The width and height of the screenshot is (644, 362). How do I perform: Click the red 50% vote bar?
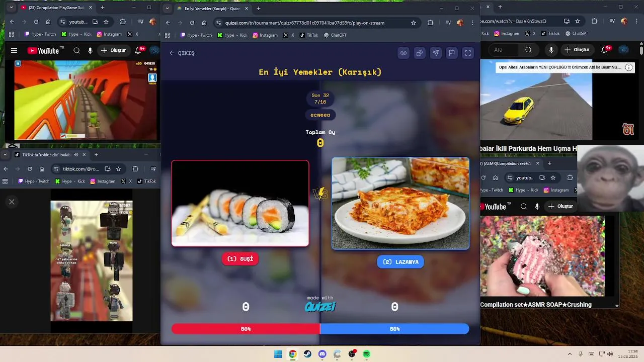pos(246,329)
